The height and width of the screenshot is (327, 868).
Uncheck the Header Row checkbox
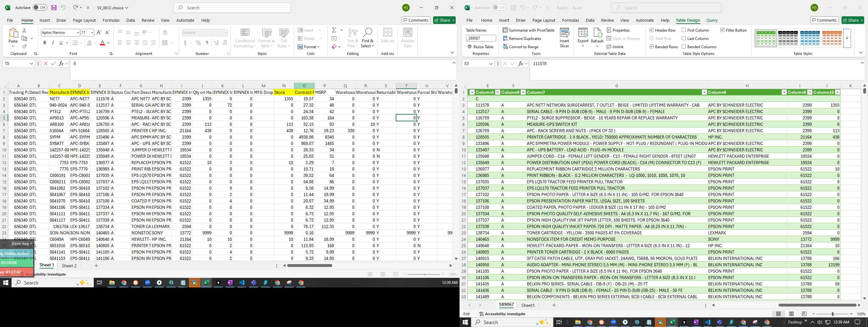(x=651, y=30)
